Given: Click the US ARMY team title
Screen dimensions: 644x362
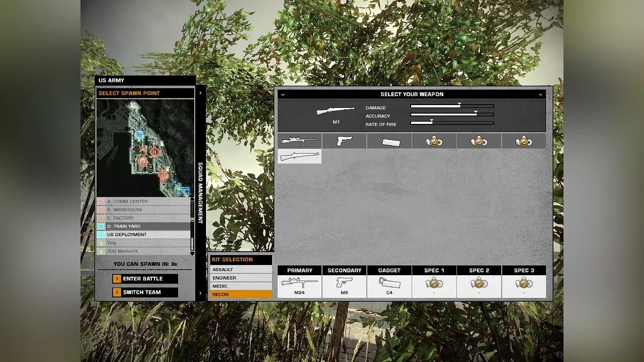Looking at the screenshot, I should 111,80.
